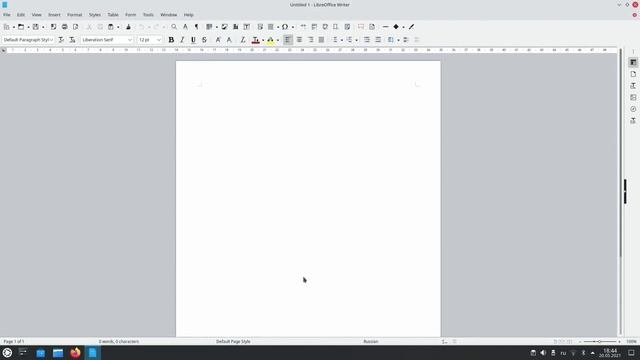Toggle Justified alignment
Image resolution: width=640 pixels, height=360 pixels.
pos(321,40)
